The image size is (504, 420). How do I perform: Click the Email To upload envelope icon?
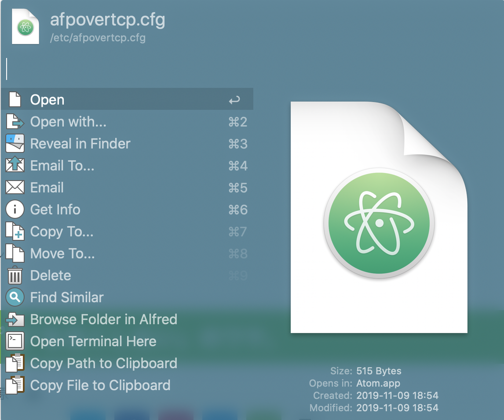(15, 165)
